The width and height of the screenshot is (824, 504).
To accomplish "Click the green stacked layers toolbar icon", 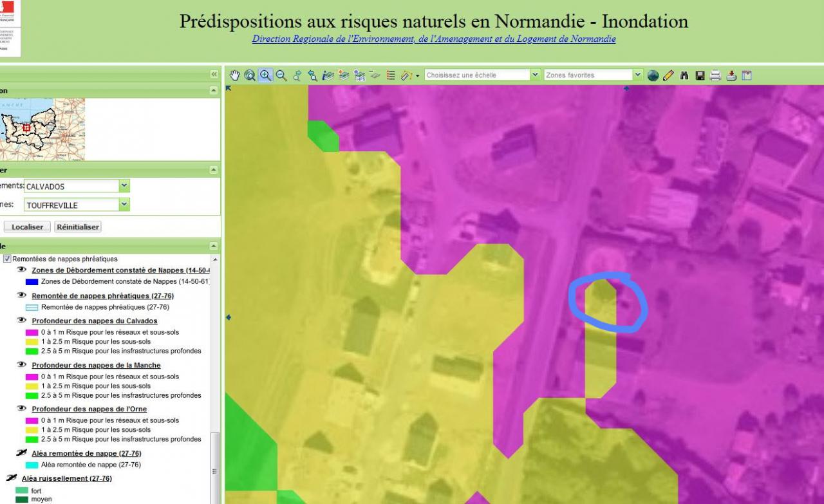I will click(344, 75).
